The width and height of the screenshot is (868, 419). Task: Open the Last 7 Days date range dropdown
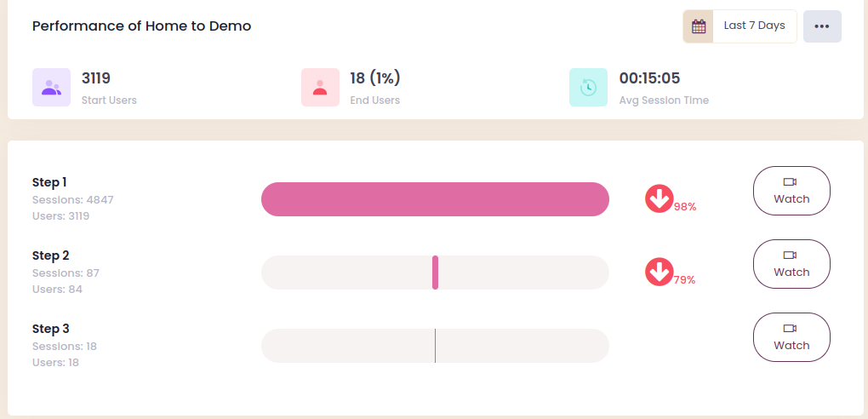click(x=754, y=26)
